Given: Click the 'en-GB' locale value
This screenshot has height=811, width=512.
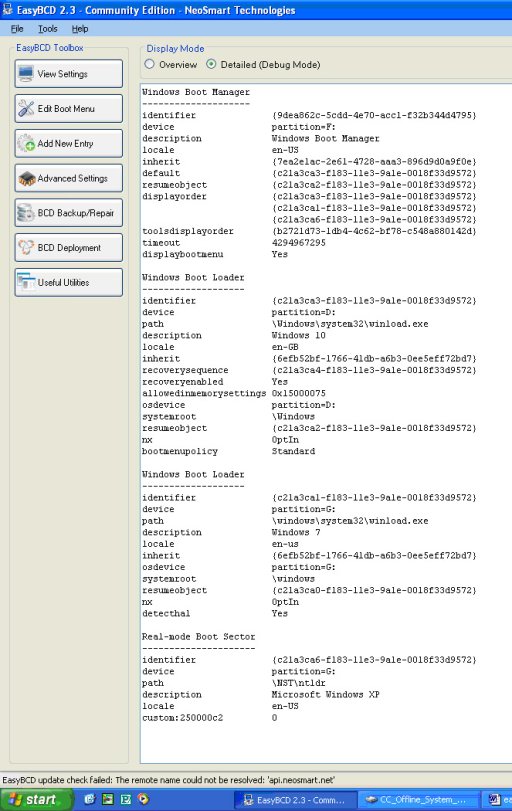Looking at the screenshot, I should 285,347.
